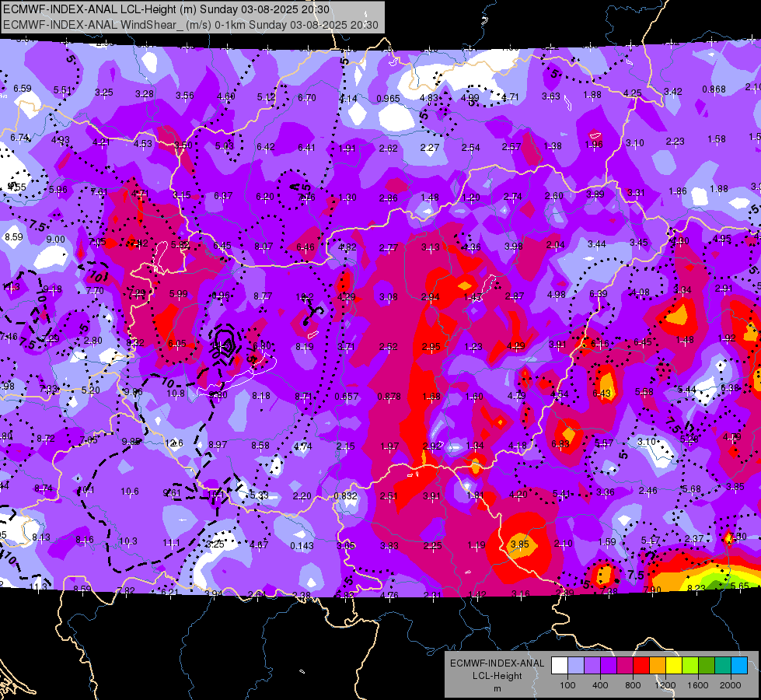Click the '1600' legend scale label
Viewport: 761px width, 700px height.
(x=698, y=685)
